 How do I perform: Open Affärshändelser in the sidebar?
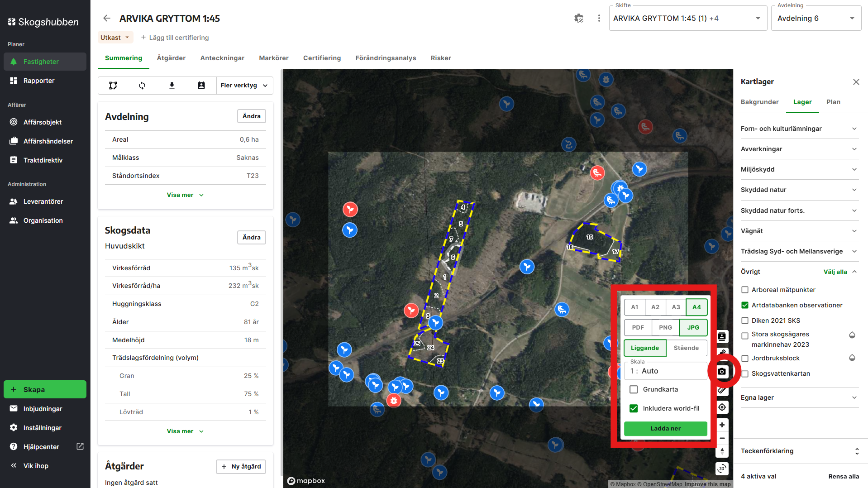pyautogui.click(x=45, y=141)
